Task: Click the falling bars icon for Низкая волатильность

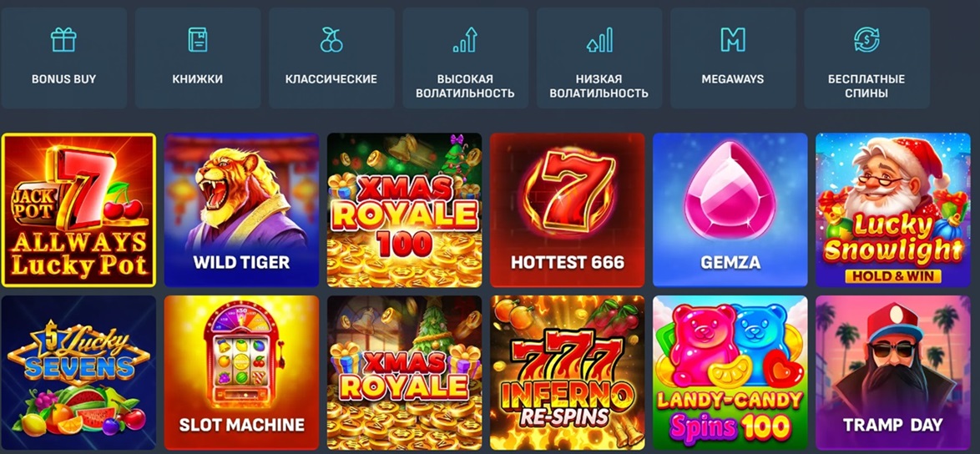Action: 599,40
